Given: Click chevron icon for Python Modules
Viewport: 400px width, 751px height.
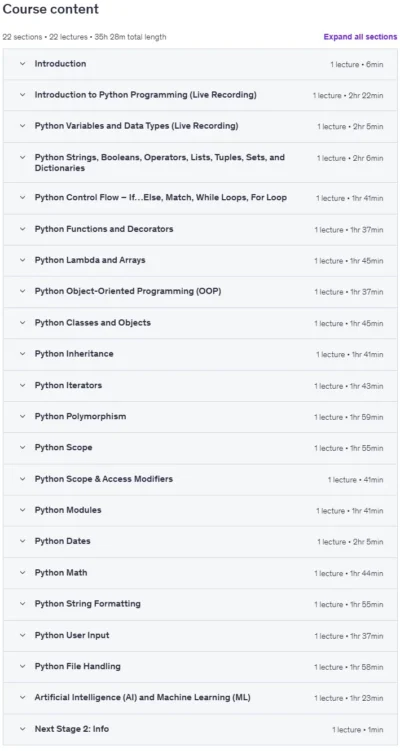Looking at the screenshot, I should tap(23, 510).
